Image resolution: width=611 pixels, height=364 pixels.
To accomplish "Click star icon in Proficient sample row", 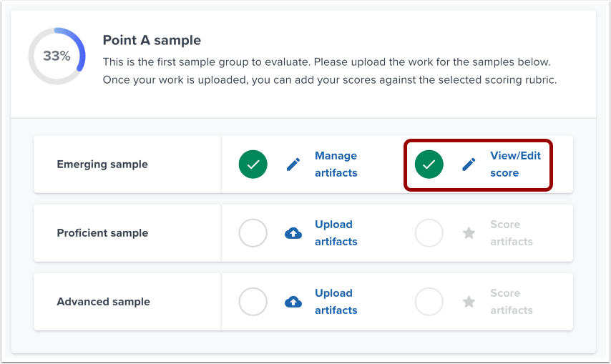I will pos(469,233).
